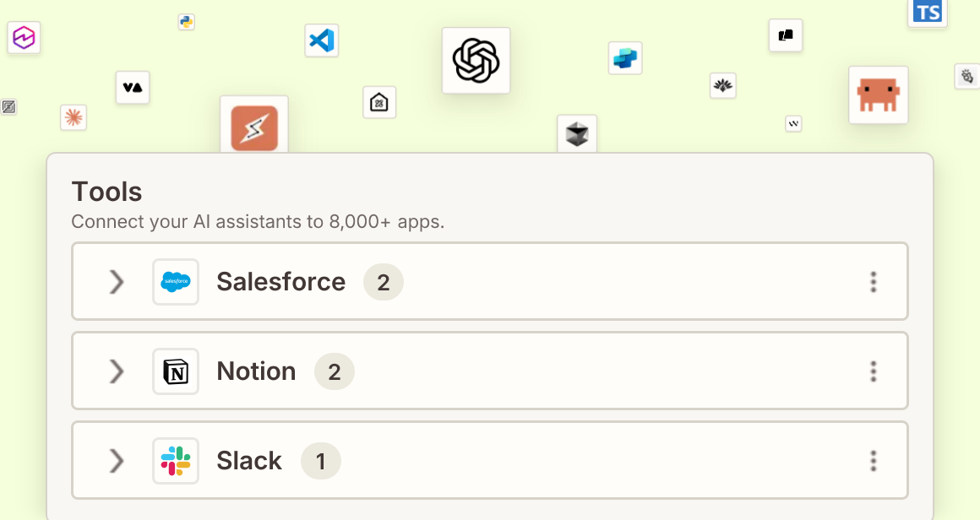Image resolution: width=980 pixels, height=520 pixels.
Task: Click the dark 3D cube icon tile
Action: pyautogui.click(x=577, y=133)
